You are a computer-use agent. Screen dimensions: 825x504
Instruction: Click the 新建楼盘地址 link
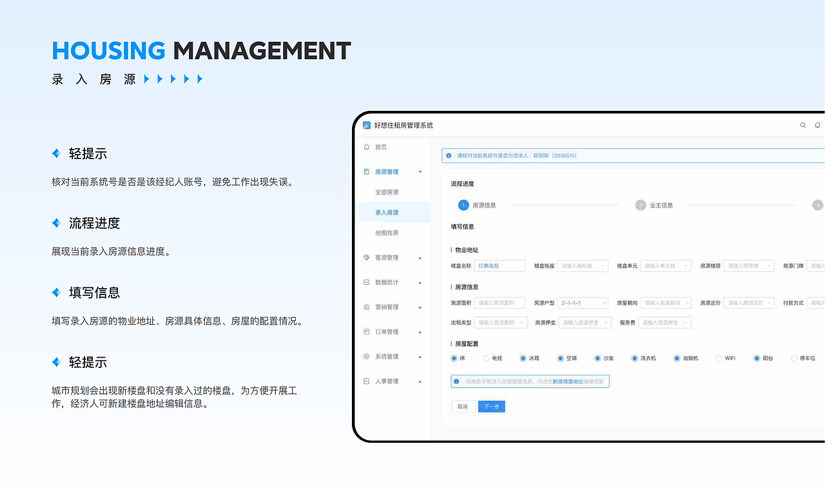coord(567,382)
